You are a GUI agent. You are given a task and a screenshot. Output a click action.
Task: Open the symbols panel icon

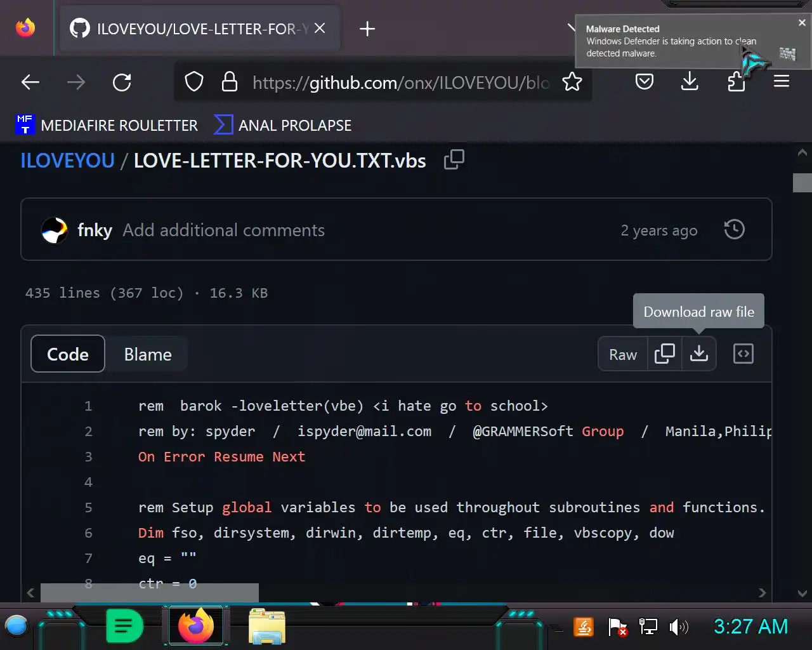(x=743, y=354)
